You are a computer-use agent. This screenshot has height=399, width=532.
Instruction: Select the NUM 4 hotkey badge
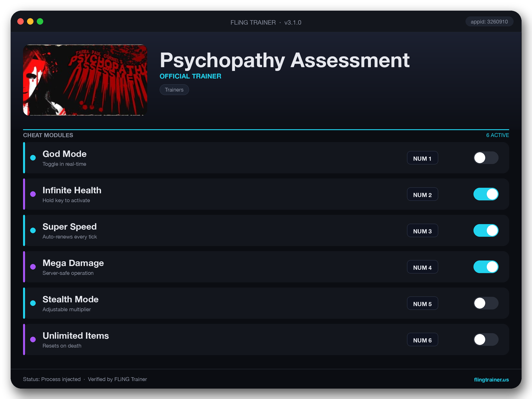coord(422,267)
